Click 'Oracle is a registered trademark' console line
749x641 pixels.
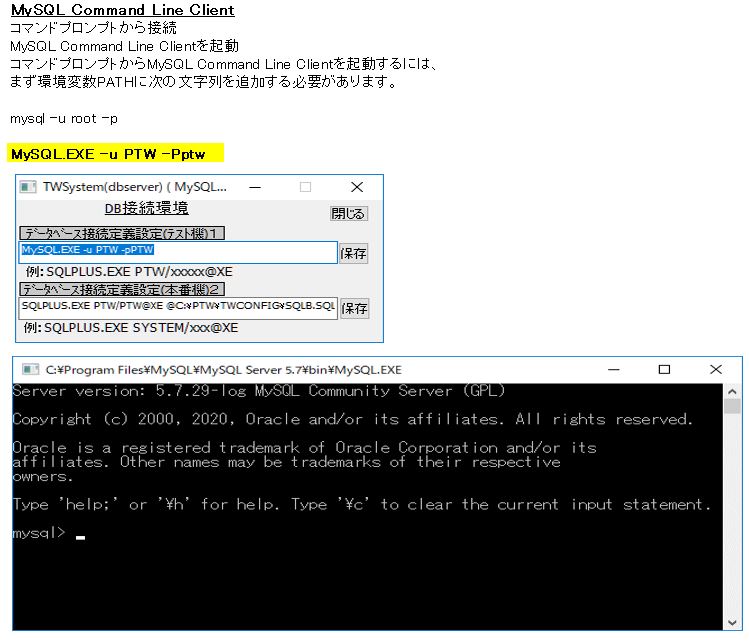[304, 448]
